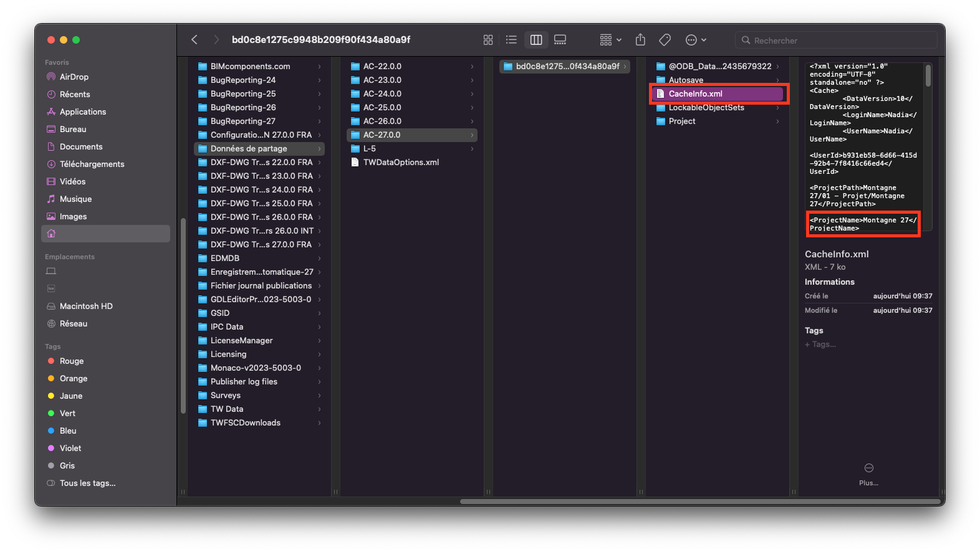
Task: Select the TWDataOptions.xml file
Action: coord(401,162)
